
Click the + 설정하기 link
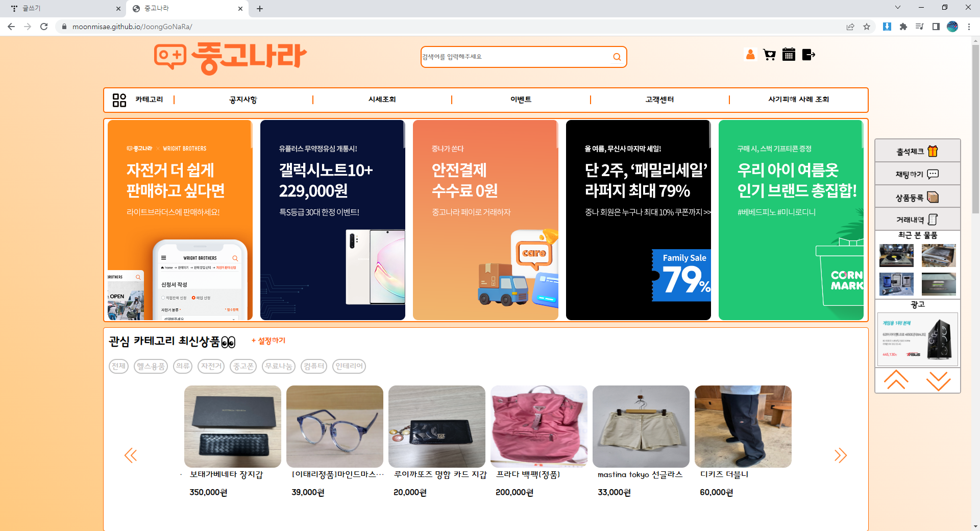[x=268, y=341]
